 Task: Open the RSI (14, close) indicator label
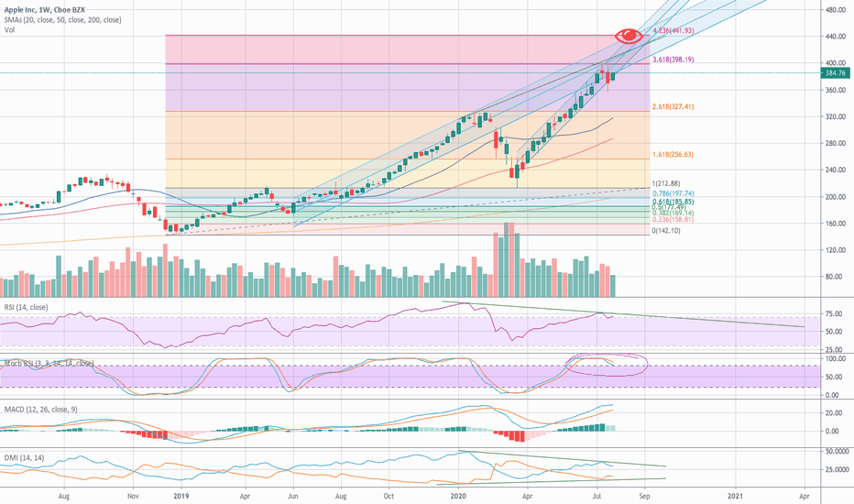point(27,307)
